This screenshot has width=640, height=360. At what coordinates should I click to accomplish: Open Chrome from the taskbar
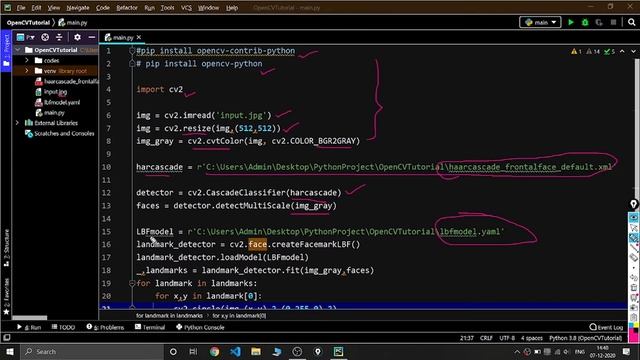(x=214, y=351)
